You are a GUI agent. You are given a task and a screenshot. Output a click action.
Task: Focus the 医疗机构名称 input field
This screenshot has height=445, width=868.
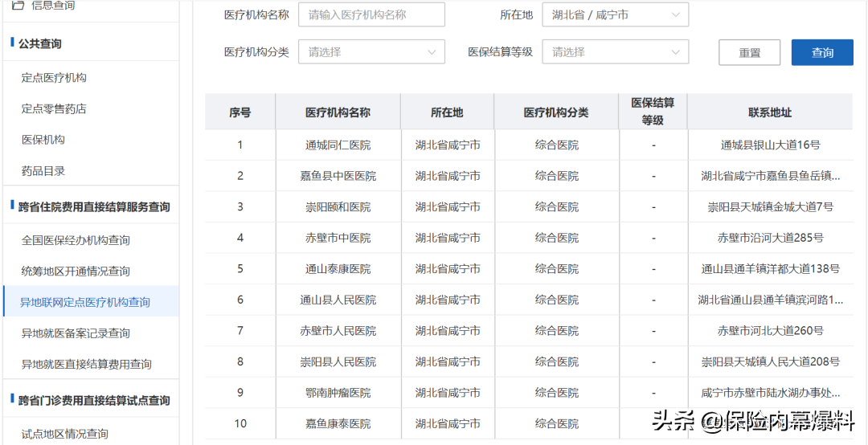click(x=371, y=14)
